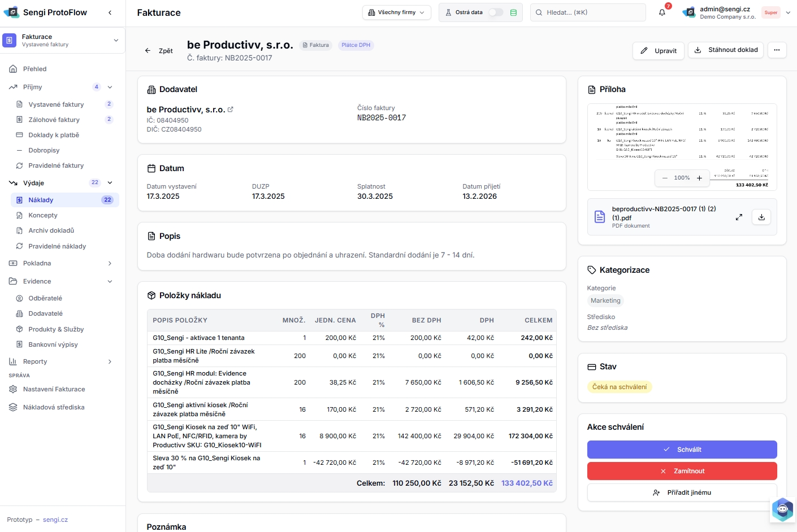Click the notifications bell icon
Screen dimensions: 797x532
pos(662,12)
